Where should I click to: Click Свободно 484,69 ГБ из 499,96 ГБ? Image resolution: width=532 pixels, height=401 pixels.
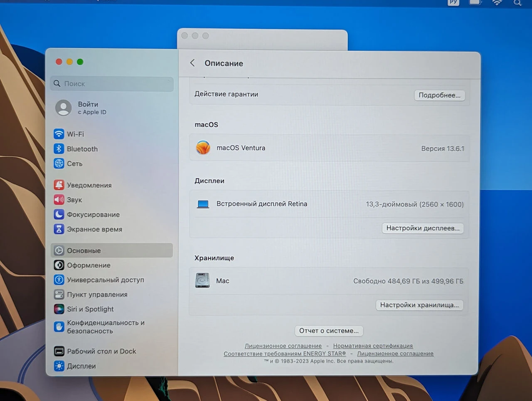[x=408, y=281]
